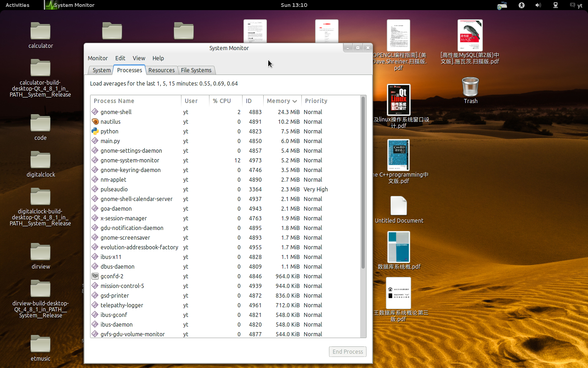Switch to the System tab
This screenshot has height=368, width=588.
tap(101, 70)
